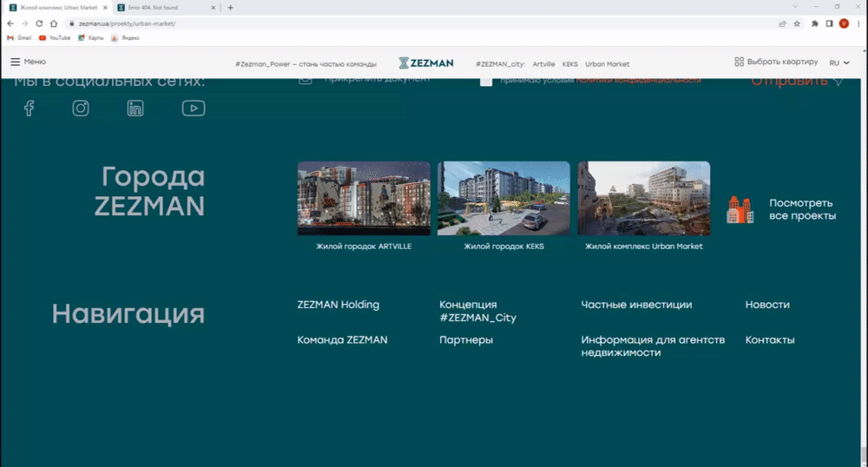The width and height of the screenshot is (868, 467).
Task: Open the privacy policy red link
Action: (638, 81)
